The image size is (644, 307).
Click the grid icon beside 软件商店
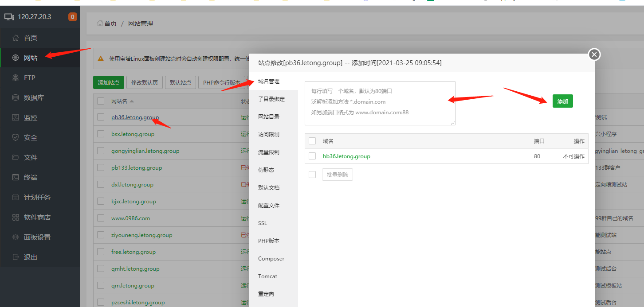click(x=16, y=217)
